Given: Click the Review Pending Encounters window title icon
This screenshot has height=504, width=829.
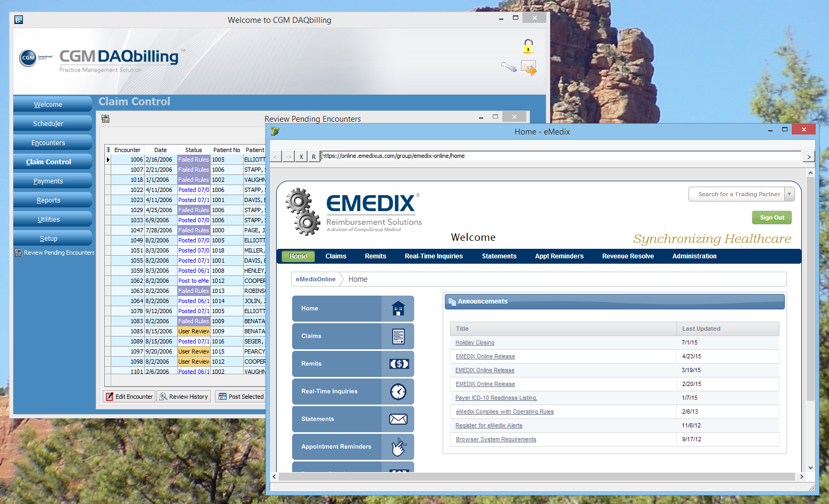Looking at the screenshot, I should 105,119.
